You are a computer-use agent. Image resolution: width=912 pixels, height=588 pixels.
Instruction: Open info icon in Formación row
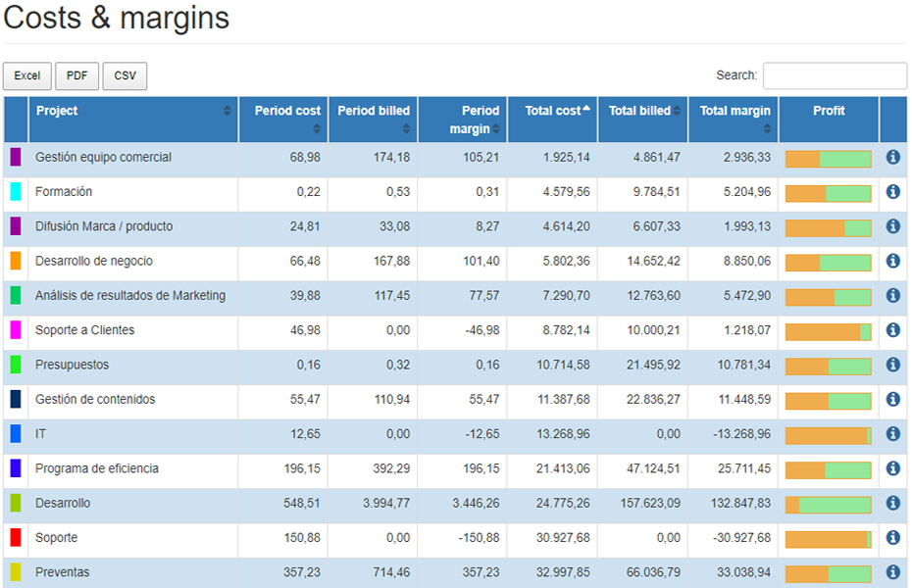pyautogui.click(x=892, y=192)
